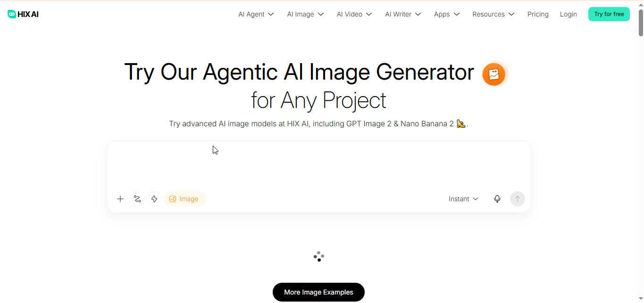This screenshot has width=644, height=303.
Task: Expand the AI Writer menu
Action: pos(403,14)
